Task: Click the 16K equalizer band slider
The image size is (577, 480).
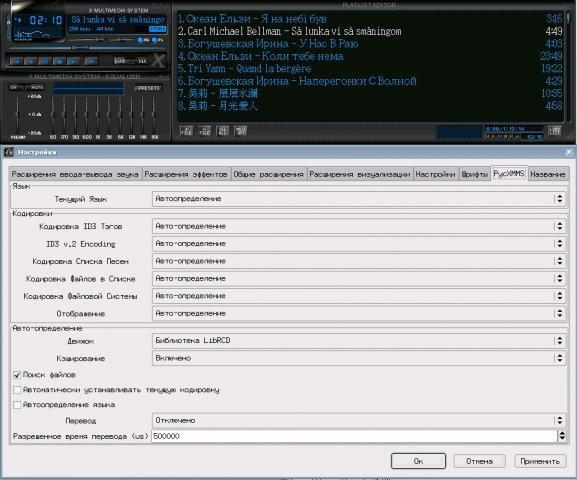Action: (154, 114)
